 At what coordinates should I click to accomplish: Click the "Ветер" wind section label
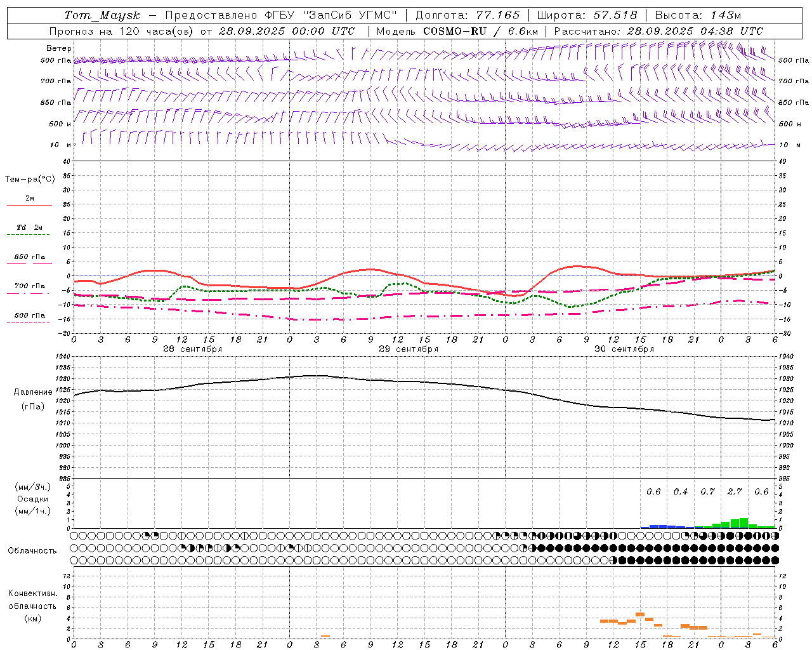[59, 48]
